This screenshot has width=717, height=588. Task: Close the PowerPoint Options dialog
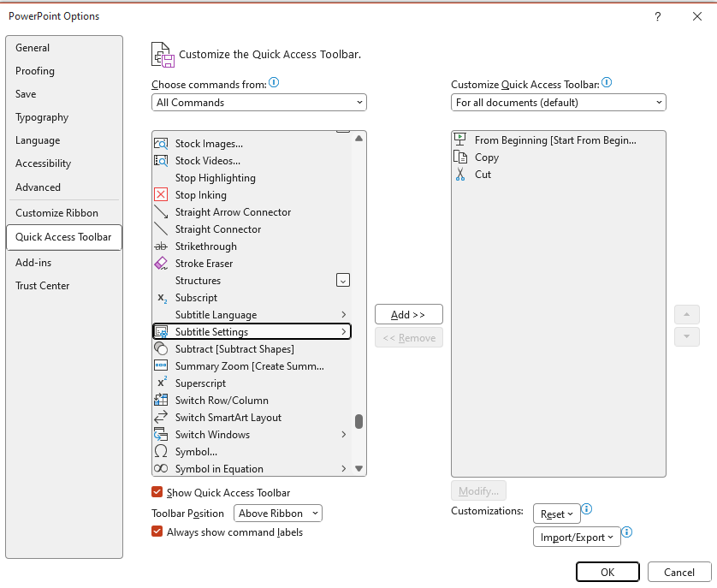(696, 17)
